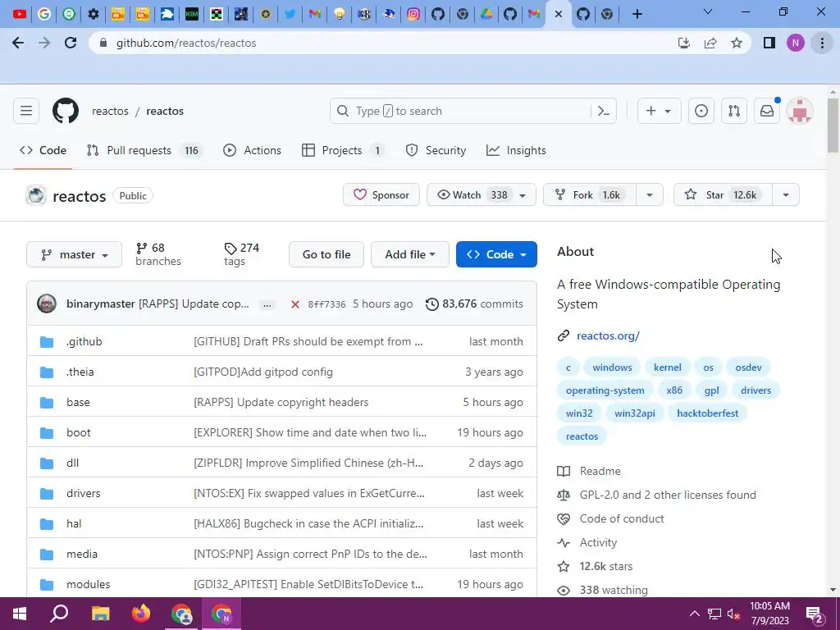Switch to the Instagram browser tab
Screen dimensions: 840x630
413,14
